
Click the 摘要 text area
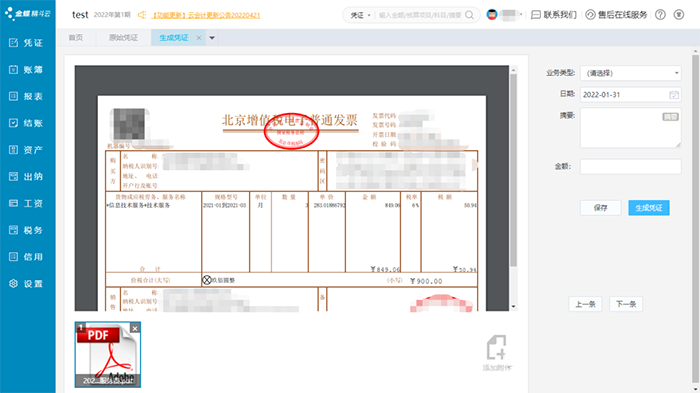click(x=630, y=128)
